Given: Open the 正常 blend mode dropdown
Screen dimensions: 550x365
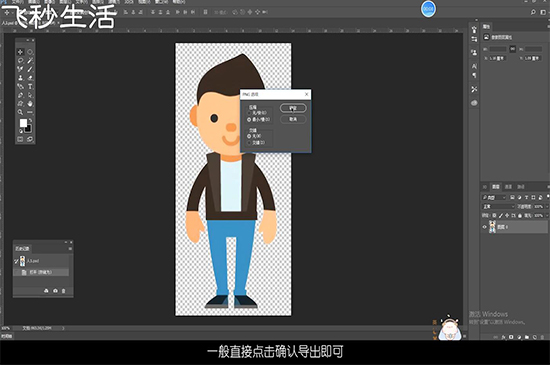Looking at the screenshot, I should 498,207.
